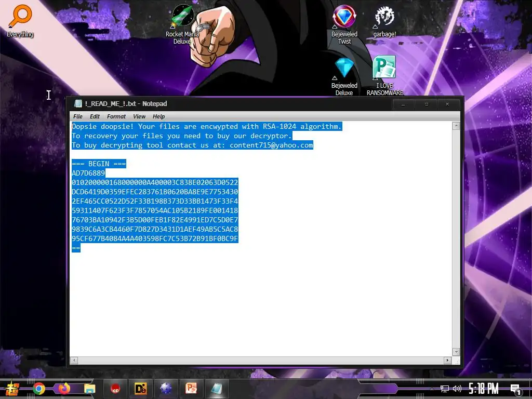Open the garbage! desktop icon
Image resolution: width=532 pixels, height=399 pixels.
(x=385, y=21)
